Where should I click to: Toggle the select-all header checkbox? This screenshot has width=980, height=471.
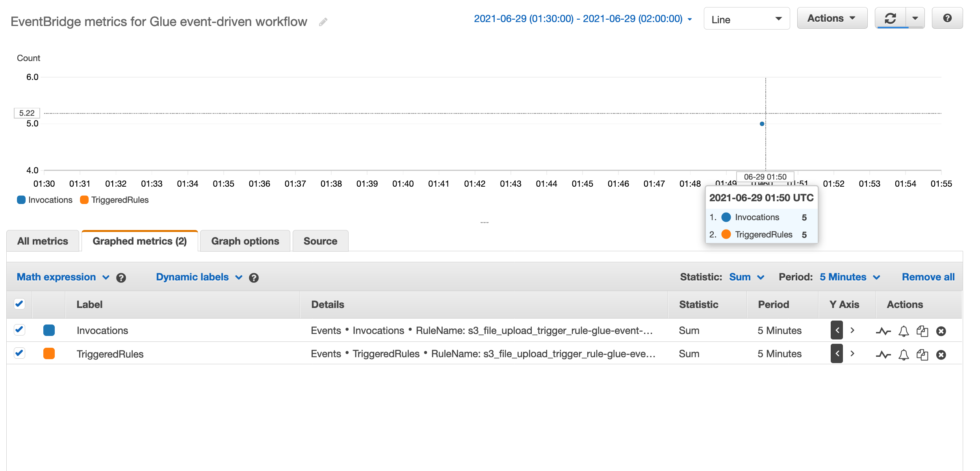coord(19,304)
